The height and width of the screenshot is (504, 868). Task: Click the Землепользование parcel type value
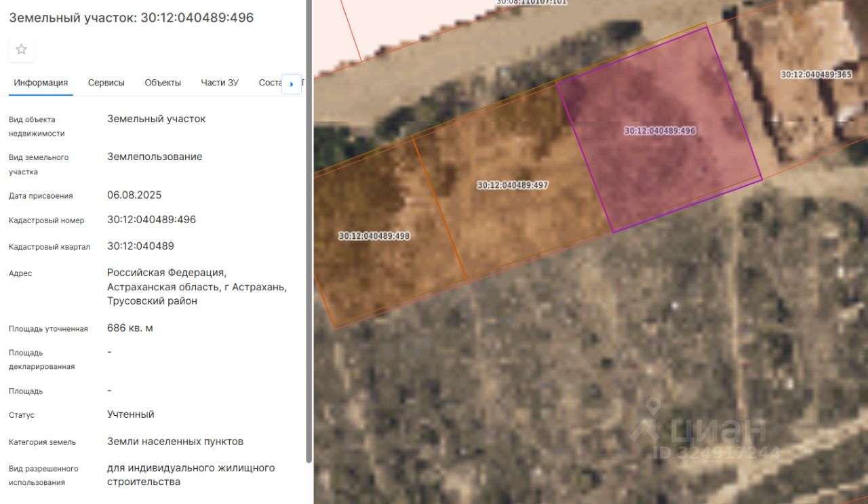tap(155, 157)
